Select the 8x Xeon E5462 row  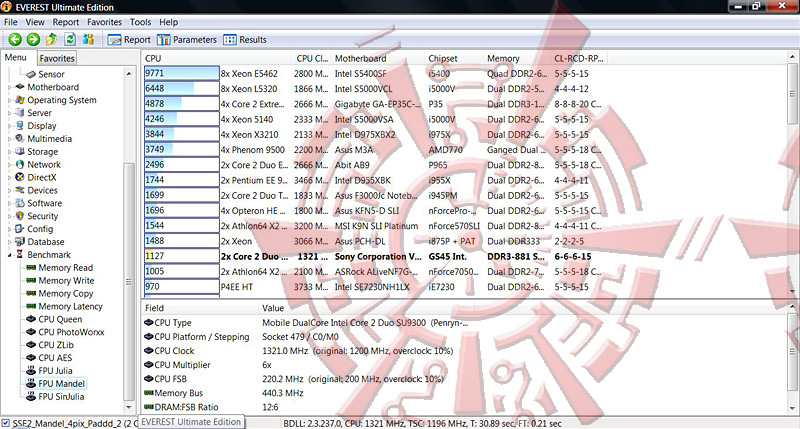coord(373,73)
